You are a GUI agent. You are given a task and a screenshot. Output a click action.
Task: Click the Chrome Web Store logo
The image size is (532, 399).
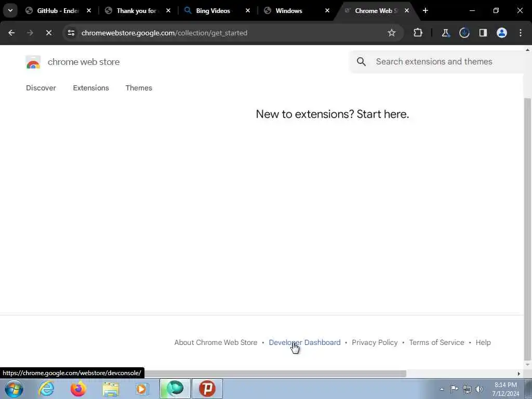point(33,62)
